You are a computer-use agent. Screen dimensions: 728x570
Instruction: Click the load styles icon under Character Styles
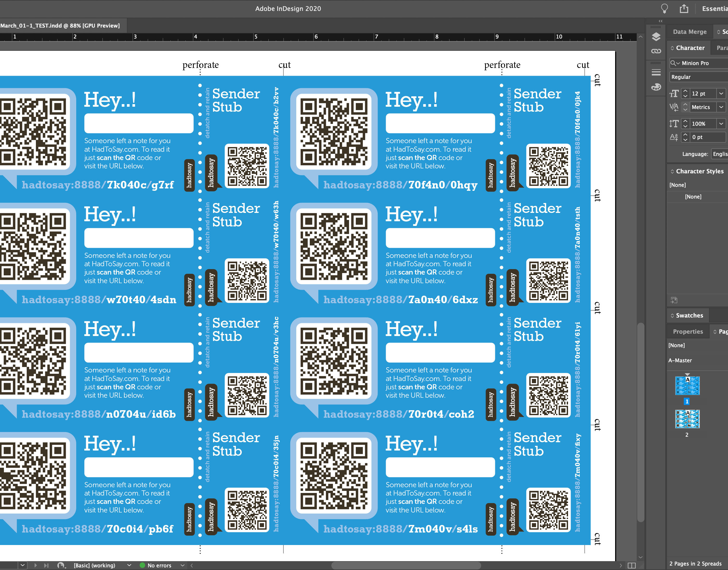[x=674, y=300]
